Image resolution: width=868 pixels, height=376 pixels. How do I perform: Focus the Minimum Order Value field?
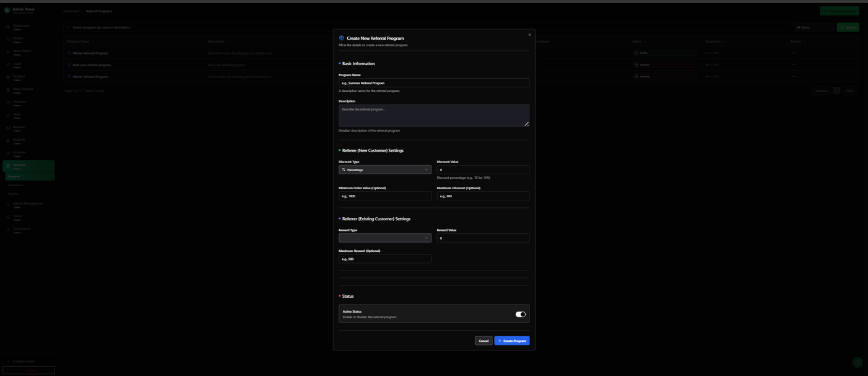click(384, 196)
